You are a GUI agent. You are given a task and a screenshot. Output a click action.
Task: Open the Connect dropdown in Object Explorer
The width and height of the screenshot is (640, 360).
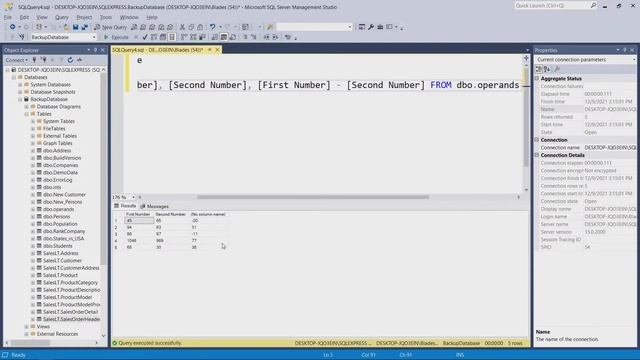(17, 60)
